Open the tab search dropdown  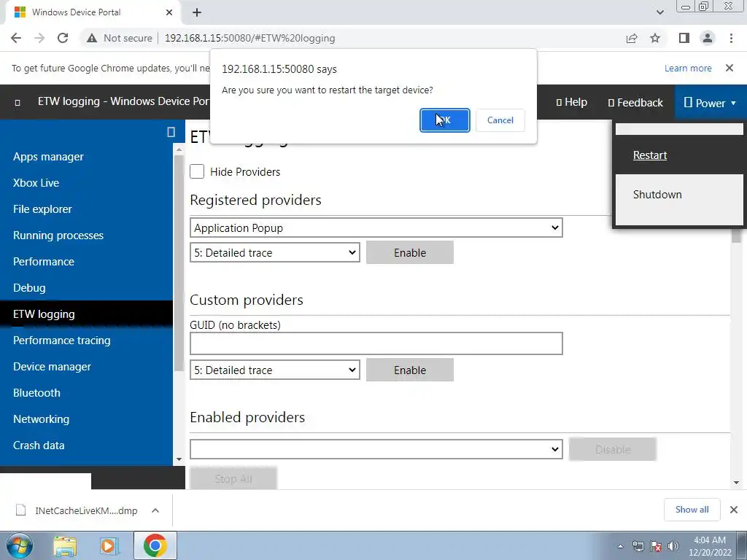(x=659, y=12)
